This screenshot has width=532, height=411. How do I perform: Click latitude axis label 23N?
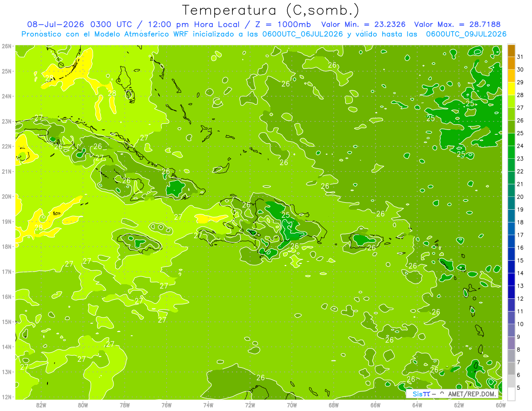(7, 121)
